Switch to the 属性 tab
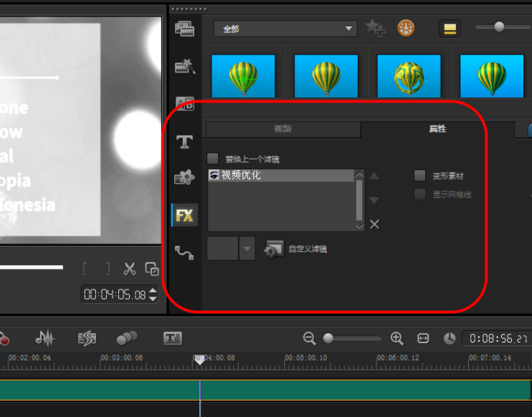 (x=437, y=129)
